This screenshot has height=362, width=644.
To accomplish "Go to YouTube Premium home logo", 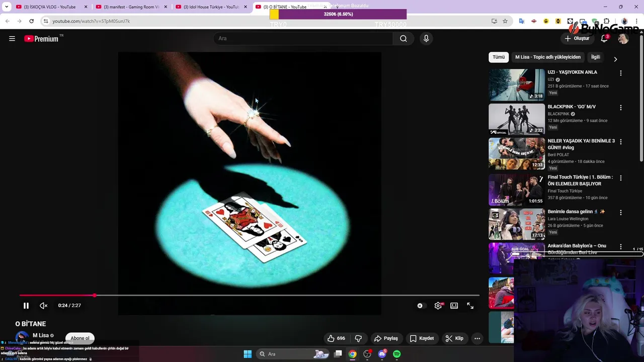I will click(41, 39).
